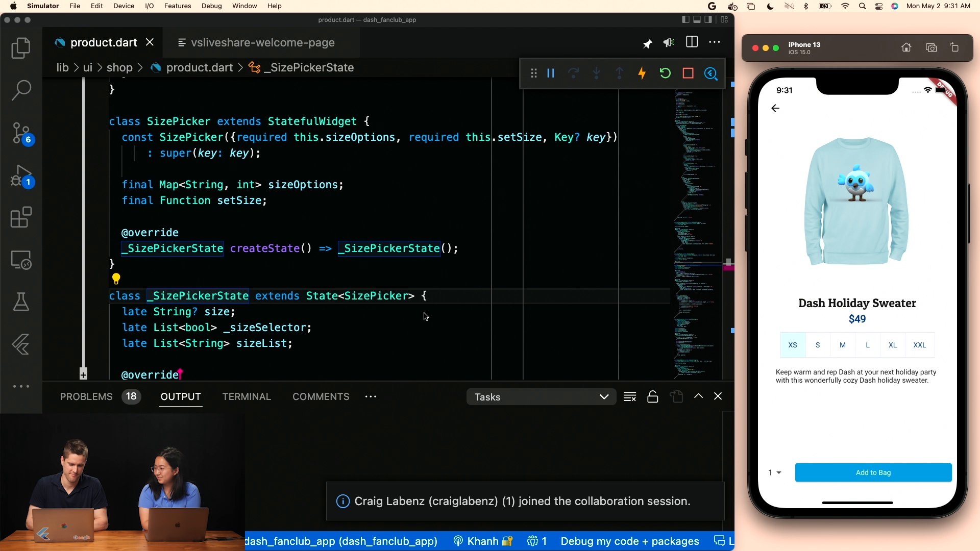Switch to the TERMINAL tab
980x551 pixels.
click(x=246, y=396)
